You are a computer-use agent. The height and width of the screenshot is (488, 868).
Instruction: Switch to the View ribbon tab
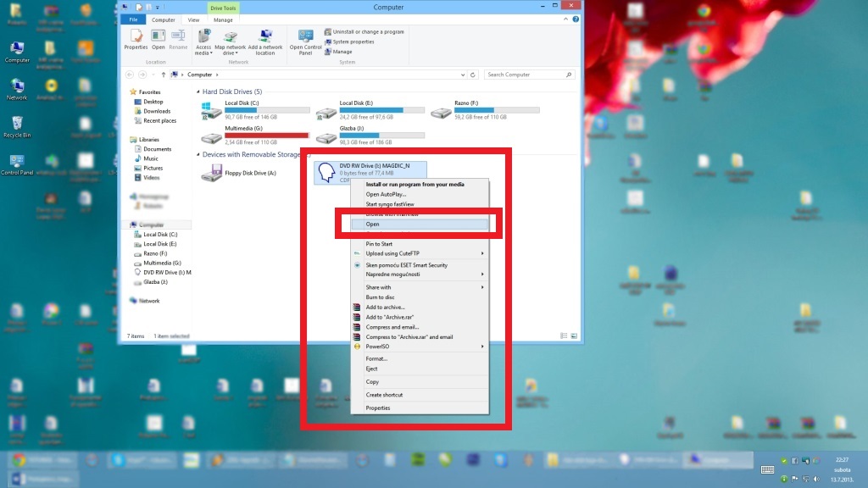[193, 19]
